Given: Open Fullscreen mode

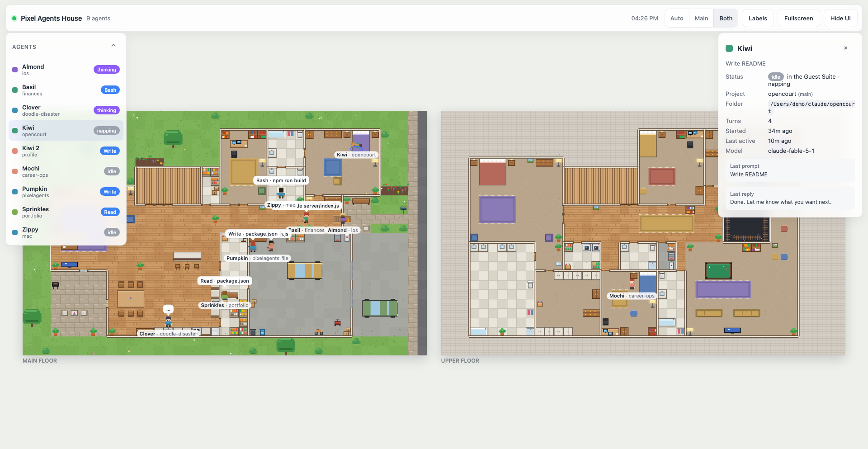Looking at the screenshot, I should (x=798, y=18).
